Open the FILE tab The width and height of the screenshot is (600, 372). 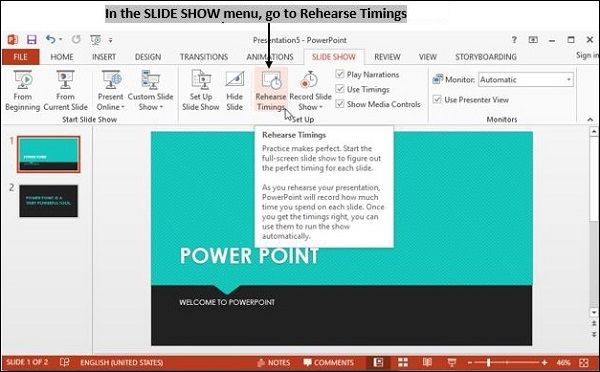[x=20, y=57]
